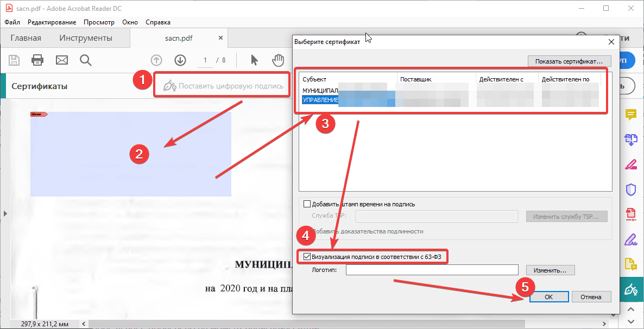644x329 pixels.
Task: Select the Hand pan tool
Action: pyautogui.click(x=278, y=60)
